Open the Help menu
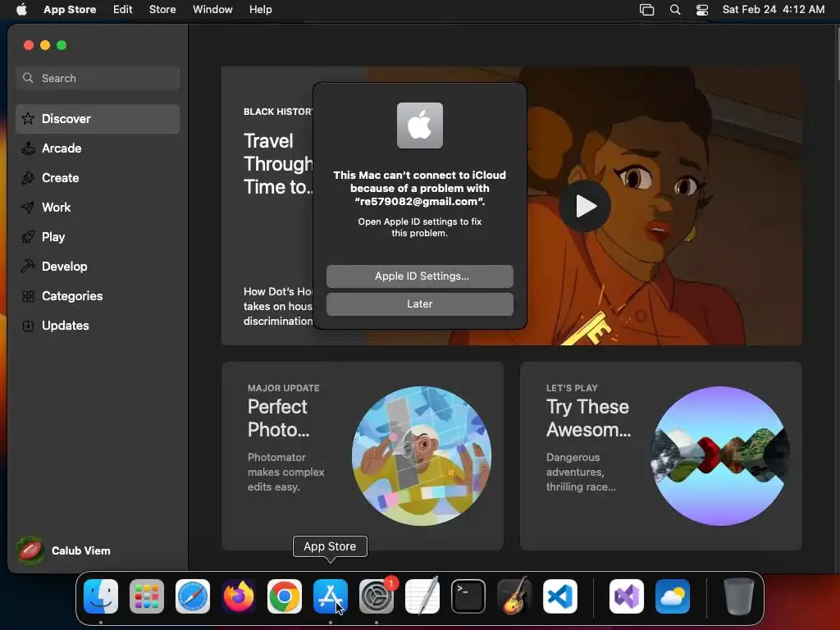Viewport: 840px width, 630px height. click(260, 10)
